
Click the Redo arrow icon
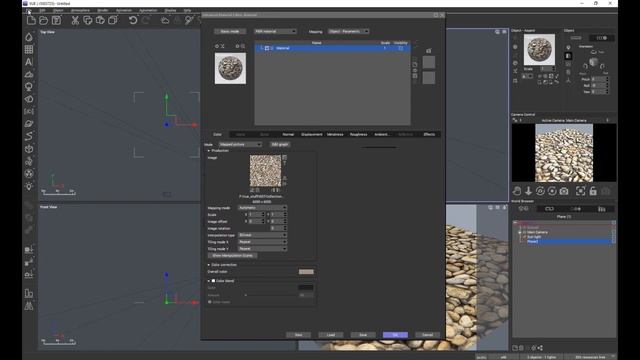pos(146,20)
